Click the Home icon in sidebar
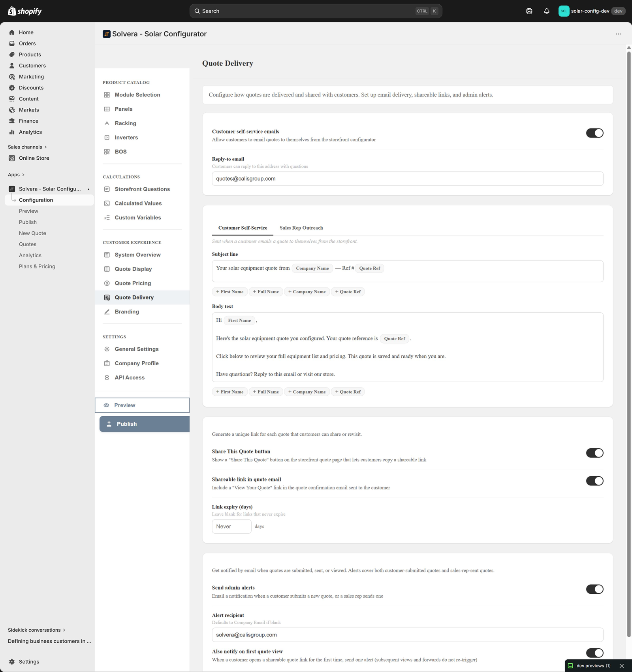The height and width of the screenshot is (672, 632). tap(12, 32)
